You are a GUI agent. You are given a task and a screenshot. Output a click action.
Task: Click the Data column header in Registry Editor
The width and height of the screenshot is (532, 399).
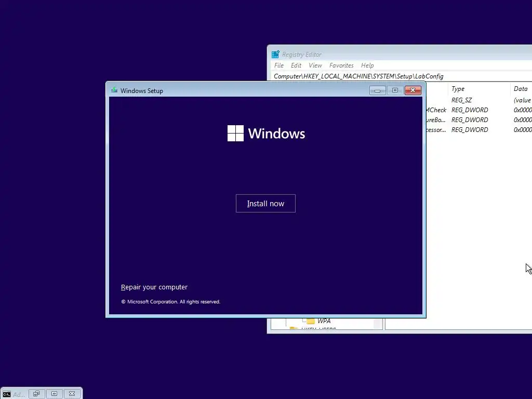[521, 89]
